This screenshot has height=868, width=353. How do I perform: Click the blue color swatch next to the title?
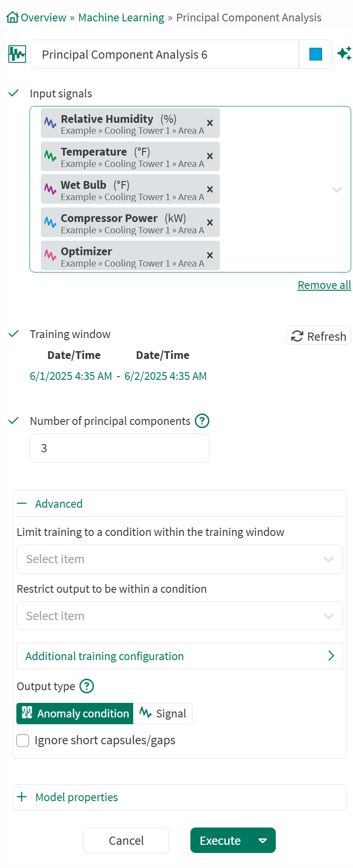click(x=315, y=54)
